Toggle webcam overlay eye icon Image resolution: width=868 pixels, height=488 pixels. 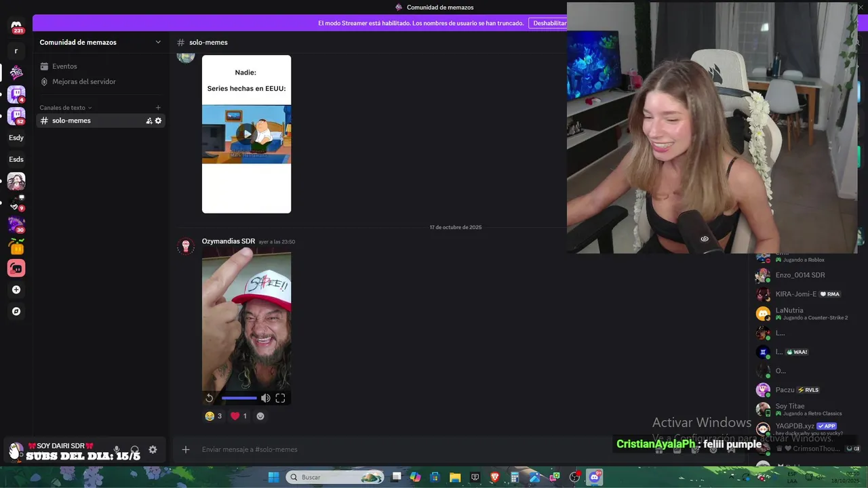point(705,239)
